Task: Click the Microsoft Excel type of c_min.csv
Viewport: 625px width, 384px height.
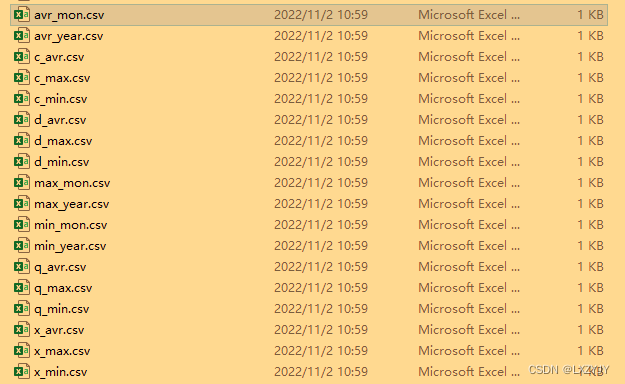Action: [469, 99]
